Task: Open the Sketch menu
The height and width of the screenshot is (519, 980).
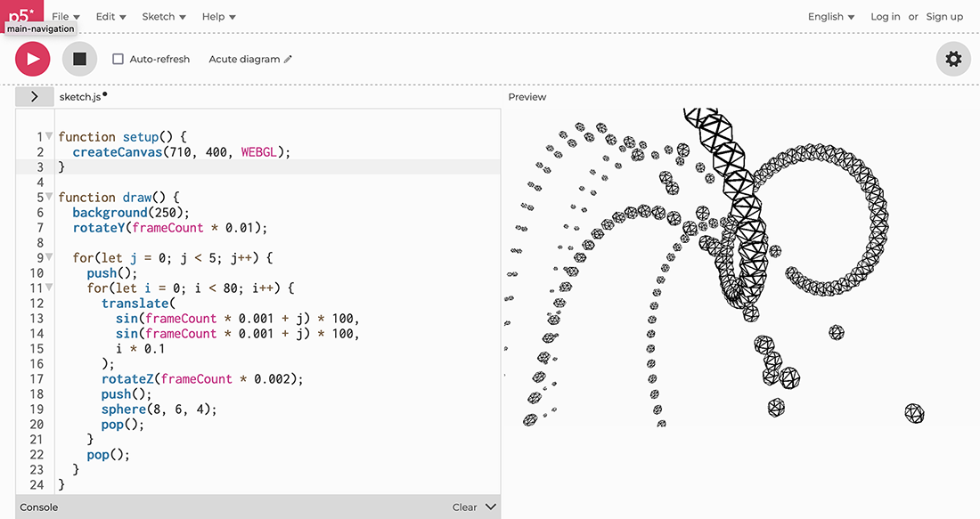Action: (164, 17)
